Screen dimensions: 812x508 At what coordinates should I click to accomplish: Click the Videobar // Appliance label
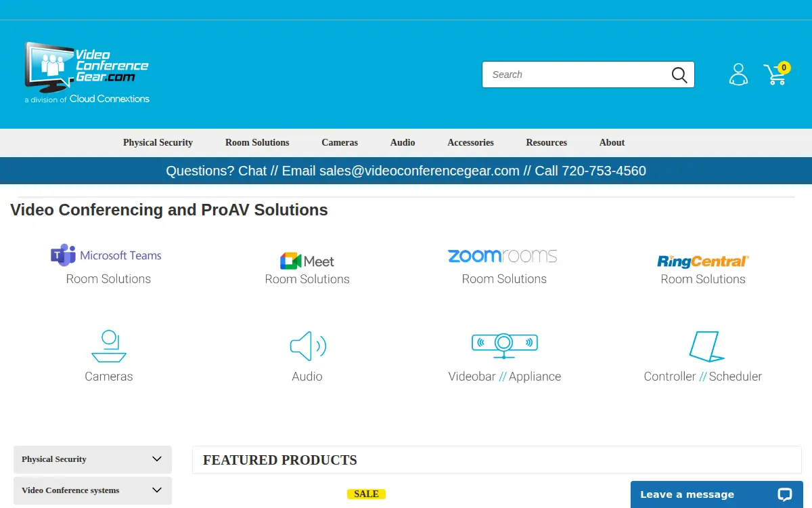505,377
